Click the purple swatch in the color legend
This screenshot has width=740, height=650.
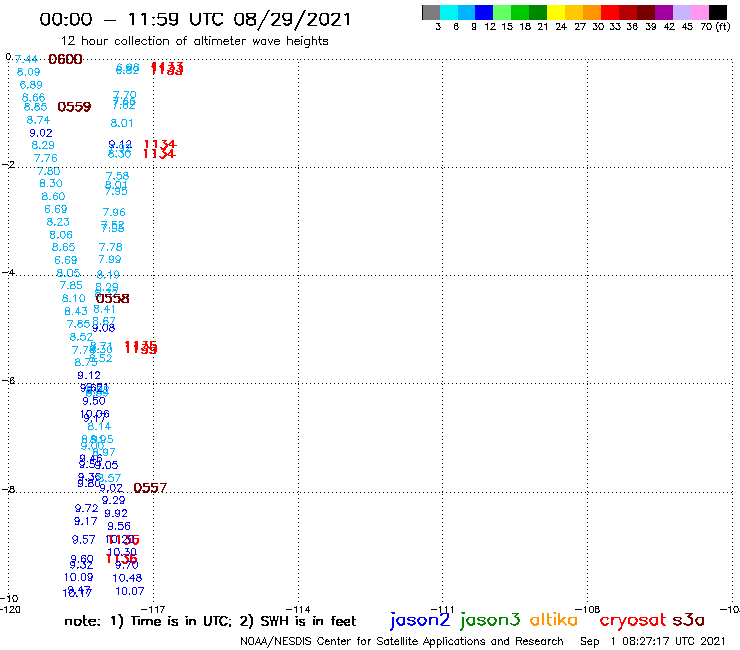pos(664,12)
